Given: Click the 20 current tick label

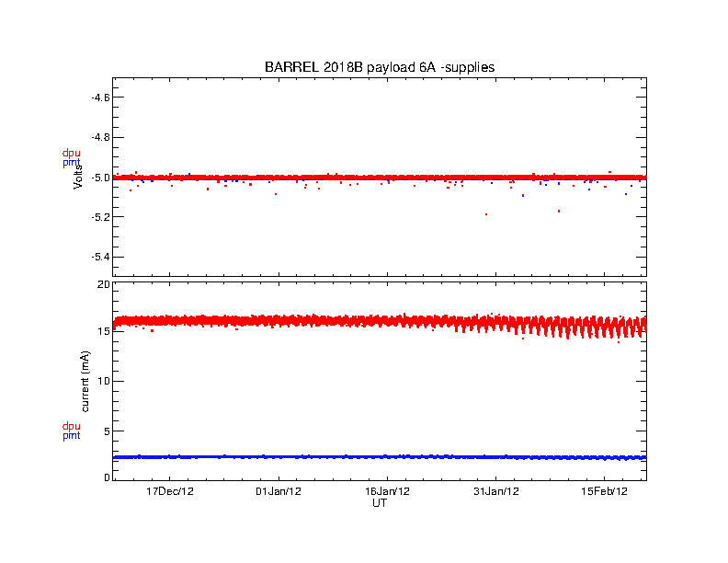Looking at the screenshot, I should tap(104, 284).
